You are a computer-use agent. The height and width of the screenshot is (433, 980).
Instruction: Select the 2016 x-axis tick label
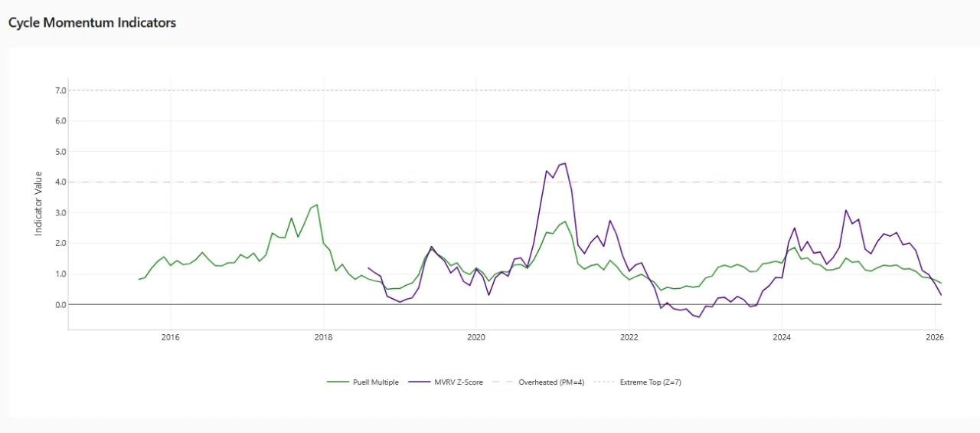(x=170, y=337)
